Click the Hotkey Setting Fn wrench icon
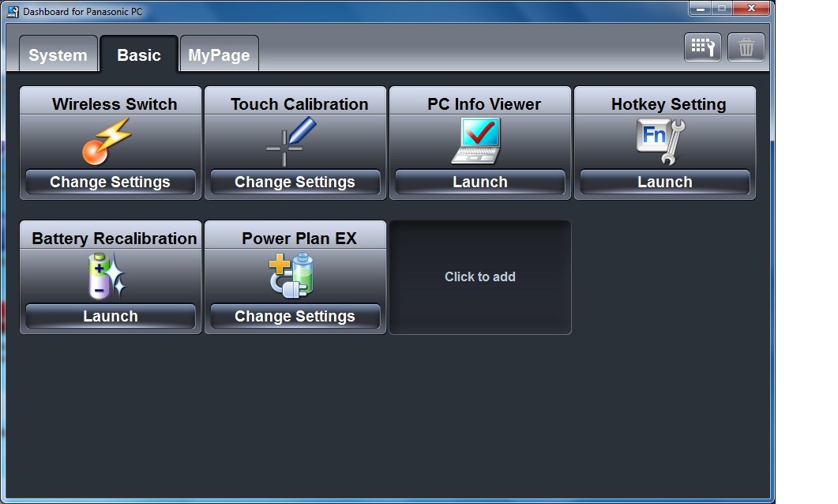The width and height of the screenshot is (838, 504). click(x=661, y=141)
